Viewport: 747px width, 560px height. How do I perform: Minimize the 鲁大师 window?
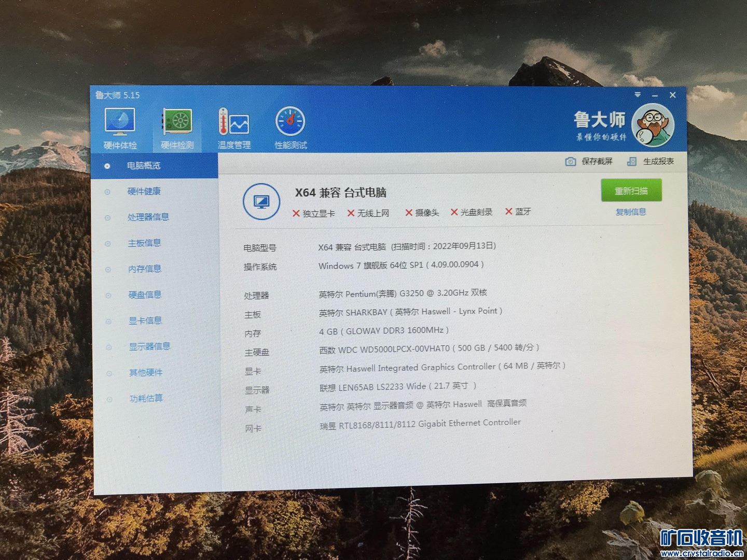point(655,95)
